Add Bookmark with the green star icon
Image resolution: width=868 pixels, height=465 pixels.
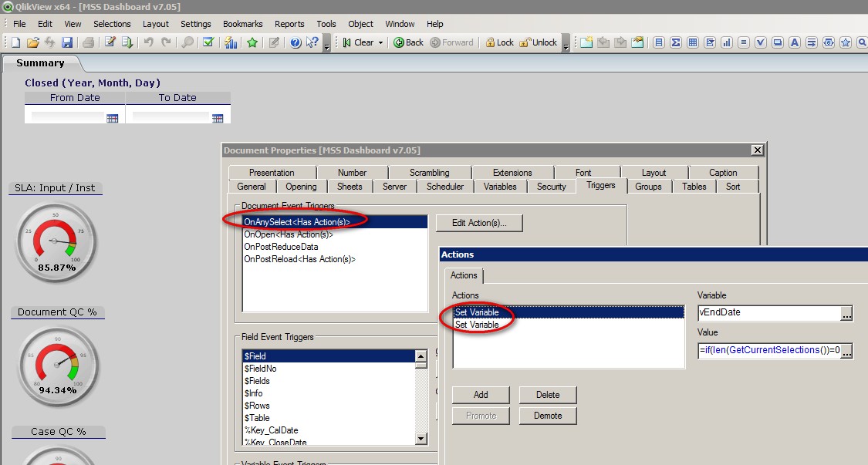click(x=252, y=42)
